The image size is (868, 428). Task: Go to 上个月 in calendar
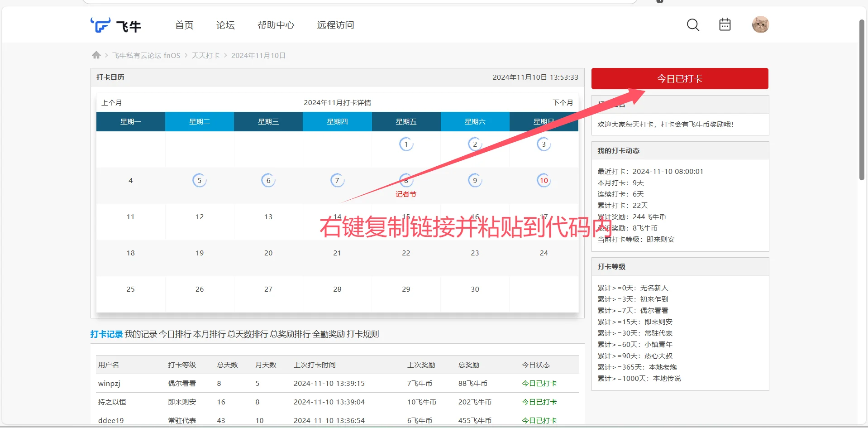click(111, 103)
